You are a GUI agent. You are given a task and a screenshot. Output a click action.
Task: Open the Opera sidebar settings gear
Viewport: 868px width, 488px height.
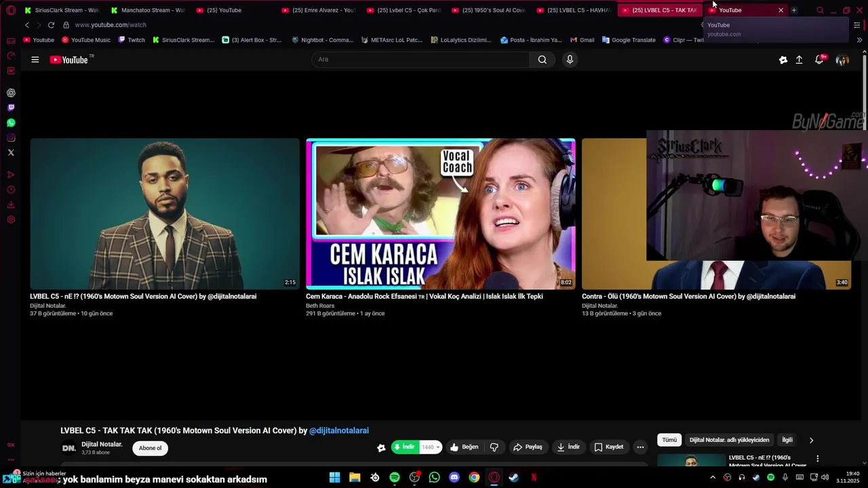11,220
